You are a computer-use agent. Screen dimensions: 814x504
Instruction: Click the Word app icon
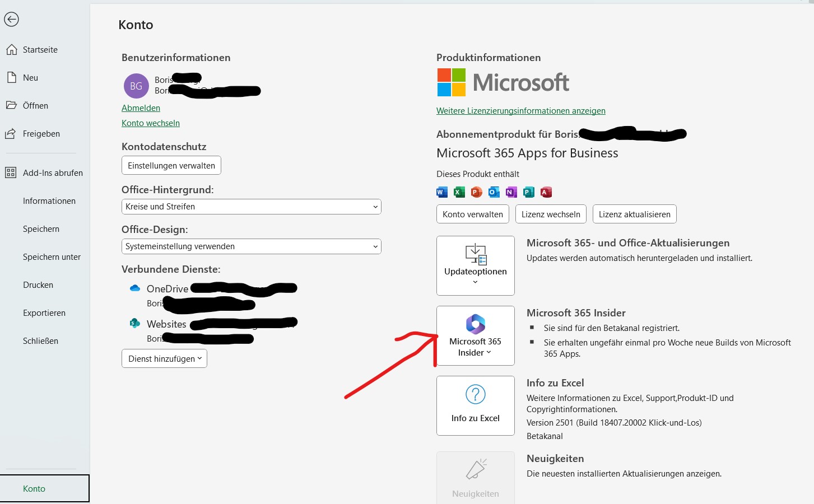point(441,192)
